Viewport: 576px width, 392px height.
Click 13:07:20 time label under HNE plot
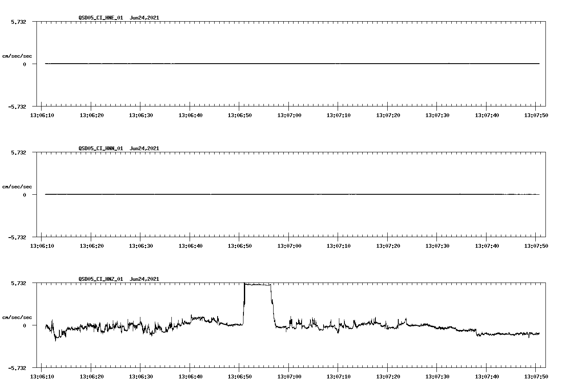click(x=388, y=115)
